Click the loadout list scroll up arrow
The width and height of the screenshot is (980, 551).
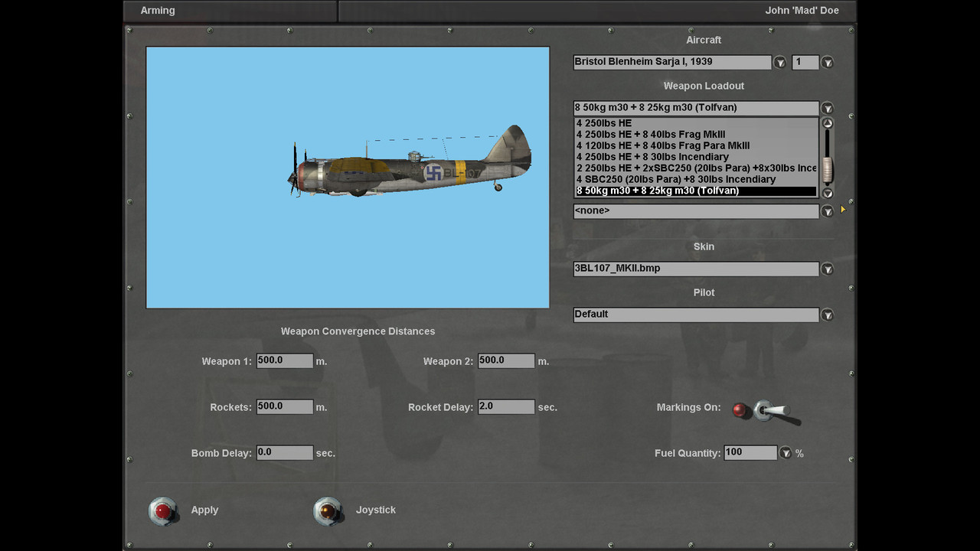tap(828, 123)
